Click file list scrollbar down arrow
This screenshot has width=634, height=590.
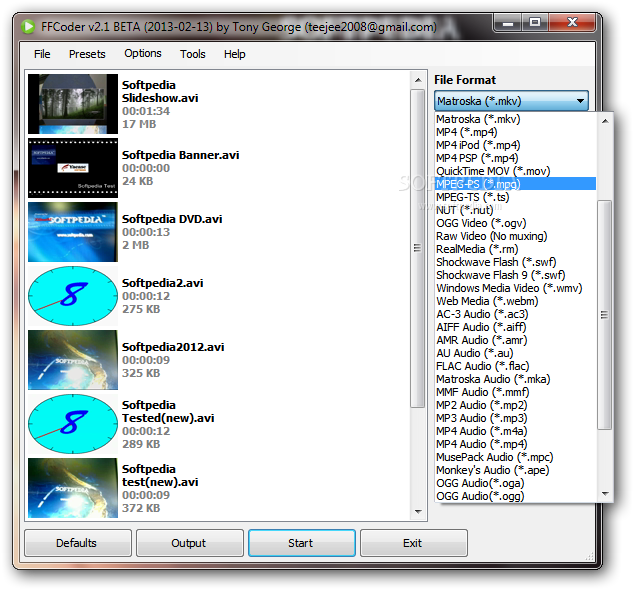point(418,512)
